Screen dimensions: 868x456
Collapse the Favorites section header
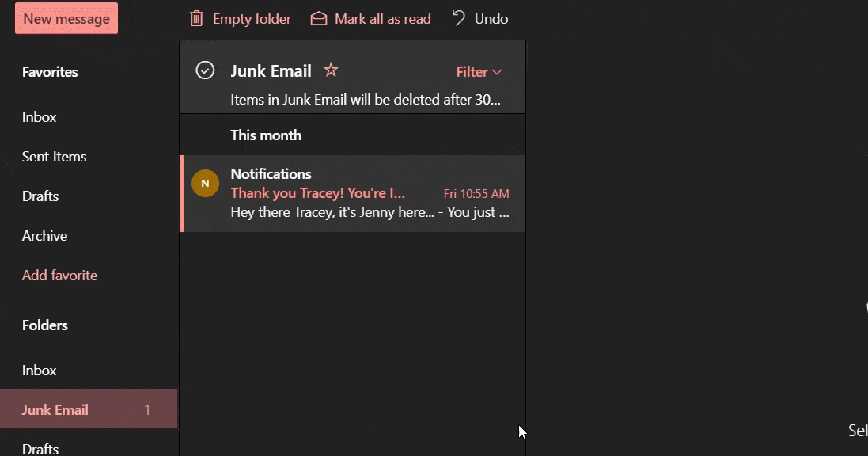pyautogui.click(x=50, y=72)
